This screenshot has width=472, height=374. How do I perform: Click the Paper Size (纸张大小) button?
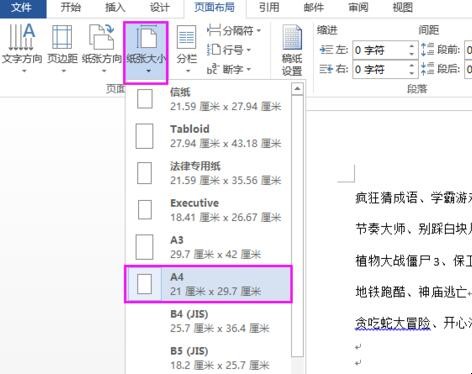146,52
